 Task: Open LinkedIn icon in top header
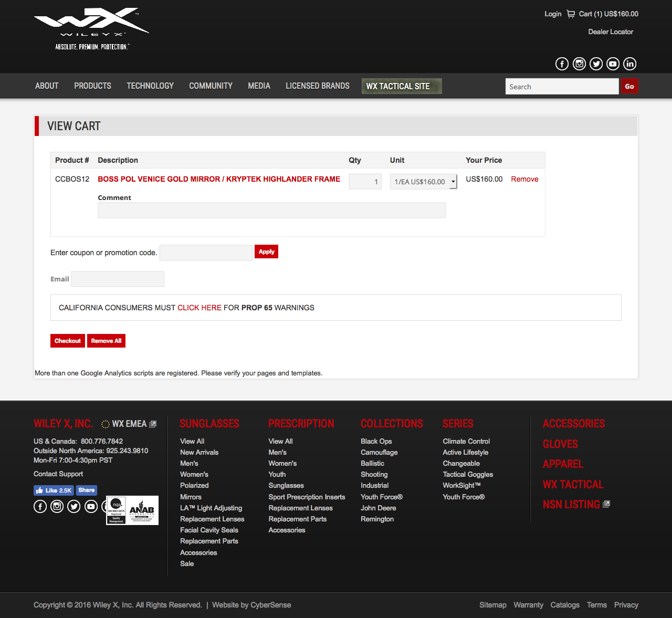point(629,64)
